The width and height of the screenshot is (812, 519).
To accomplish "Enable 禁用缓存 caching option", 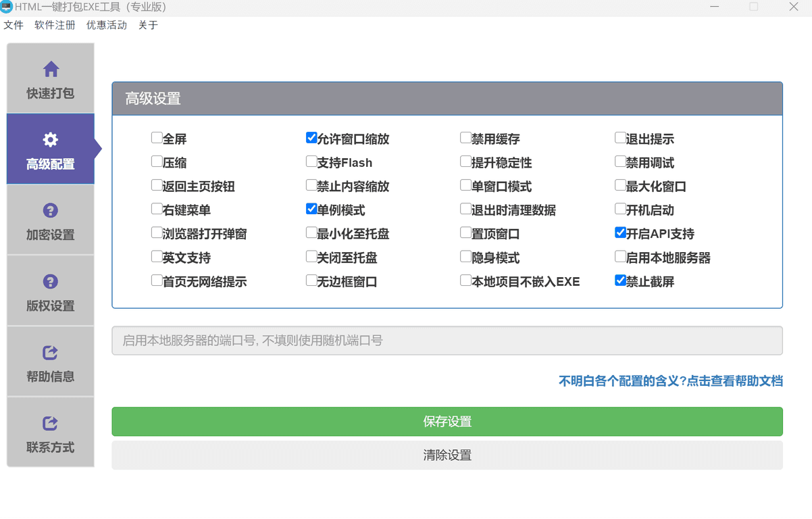I will coord(465,139).
